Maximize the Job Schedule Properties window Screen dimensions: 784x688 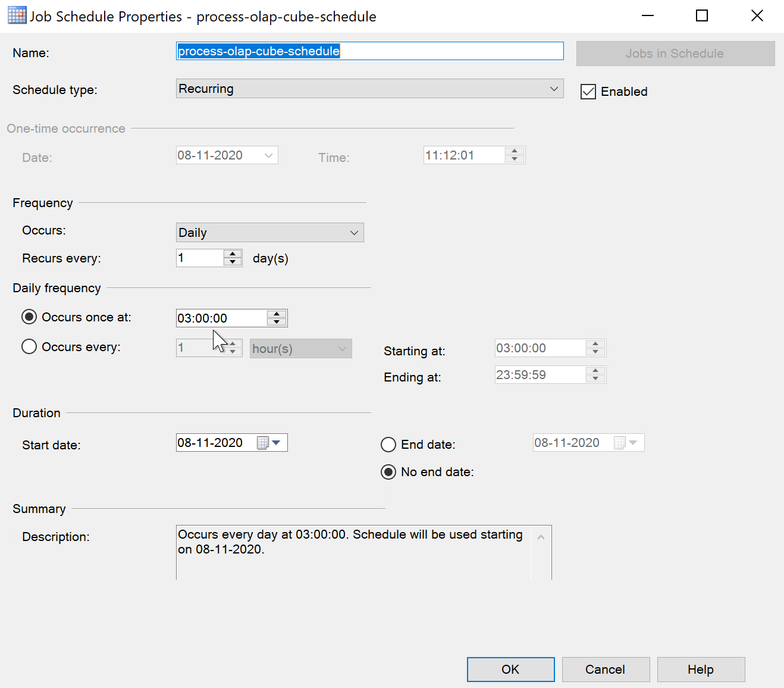[x=702, y=16]
